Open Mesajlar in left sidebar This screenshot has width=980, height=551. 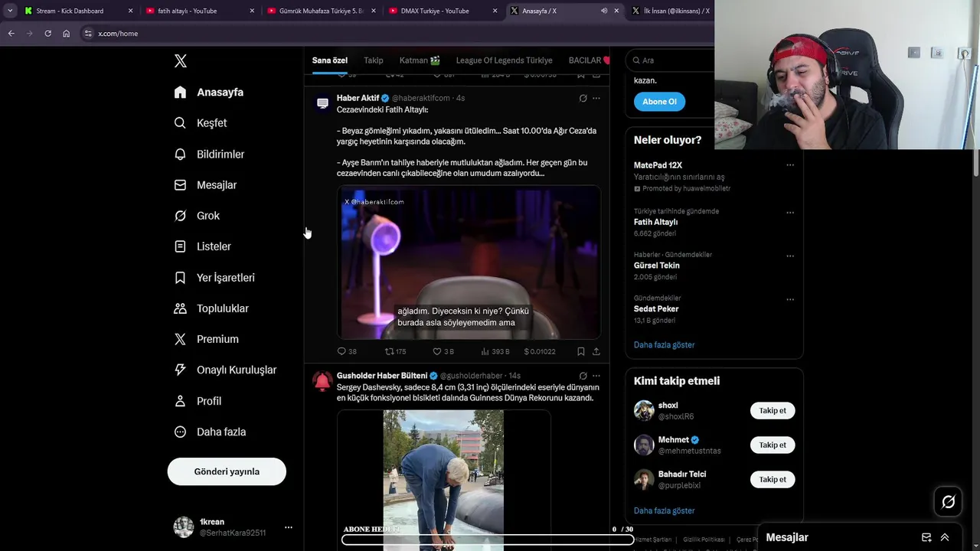(205, 185)
